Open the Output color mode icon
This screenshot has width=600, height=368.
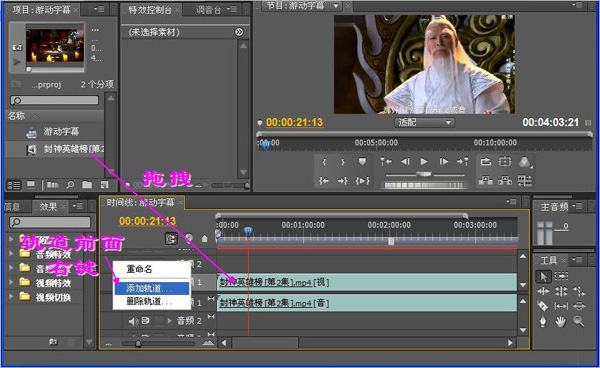click(525, 163)
